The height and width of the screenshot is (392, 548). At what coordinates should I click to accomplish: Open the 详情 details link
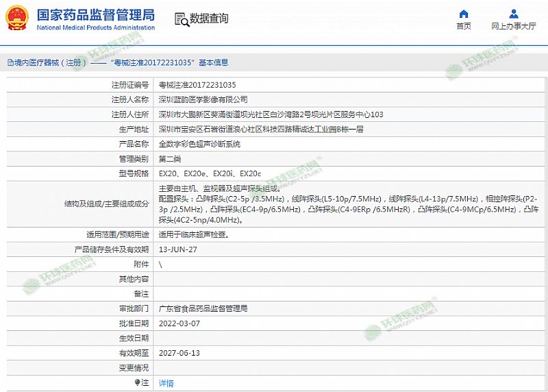[x=166, y=383]
